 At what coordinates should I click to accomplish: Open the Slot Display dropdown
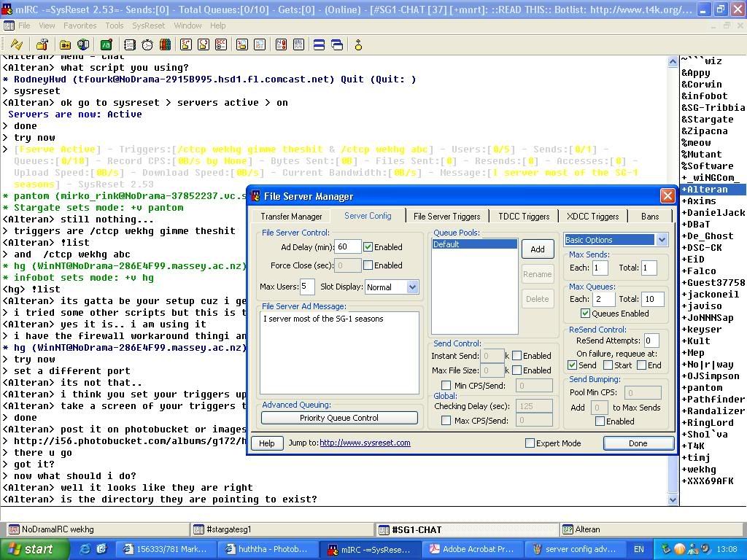[413, 287]
